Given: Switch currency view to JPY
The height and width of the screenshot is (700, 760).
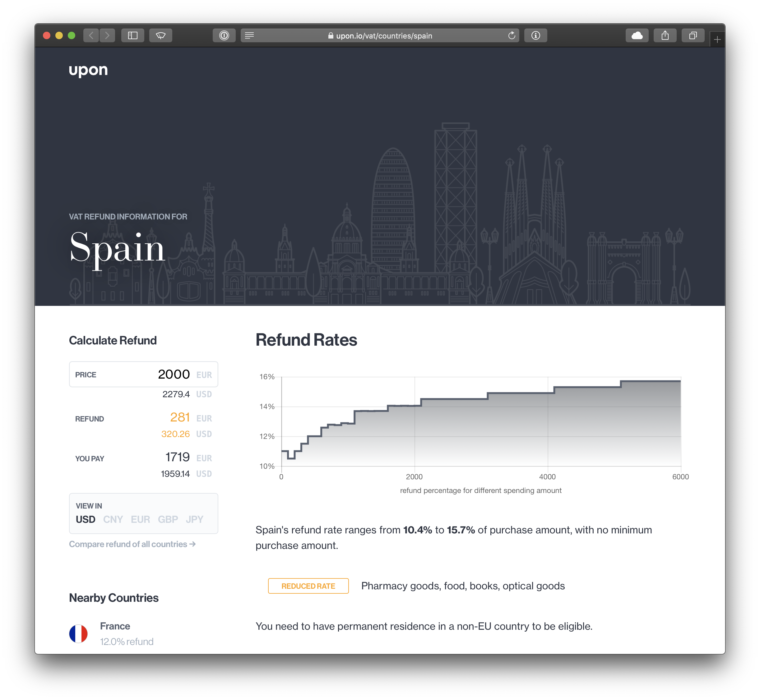Looking at the screenshot, I should pos(194,519).
